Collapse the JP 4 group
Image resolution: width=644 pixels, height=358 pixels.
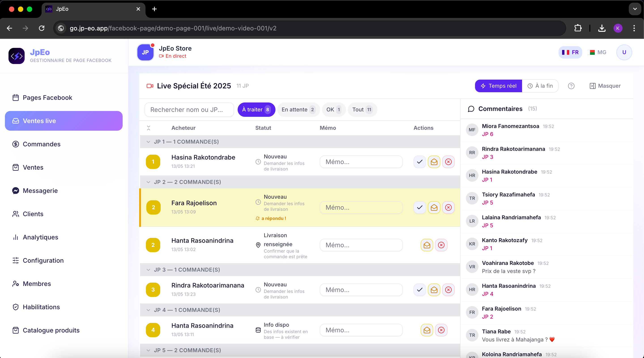pos(148,310)
